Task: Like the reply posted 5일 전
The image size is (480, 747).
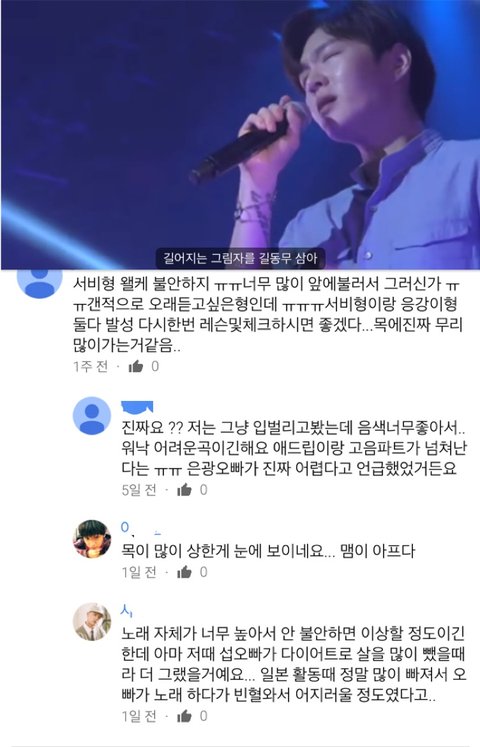Action: [184, 490]
